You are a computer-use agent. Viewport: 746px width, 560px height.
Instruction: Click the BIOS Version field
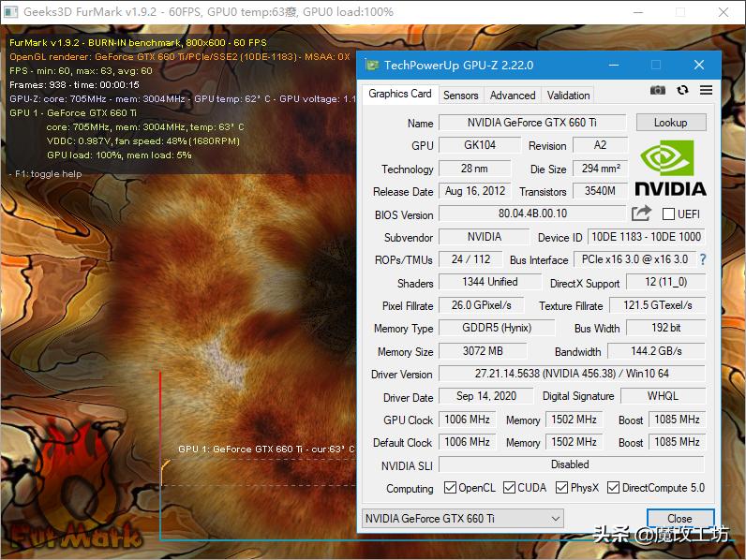(531, 214)
